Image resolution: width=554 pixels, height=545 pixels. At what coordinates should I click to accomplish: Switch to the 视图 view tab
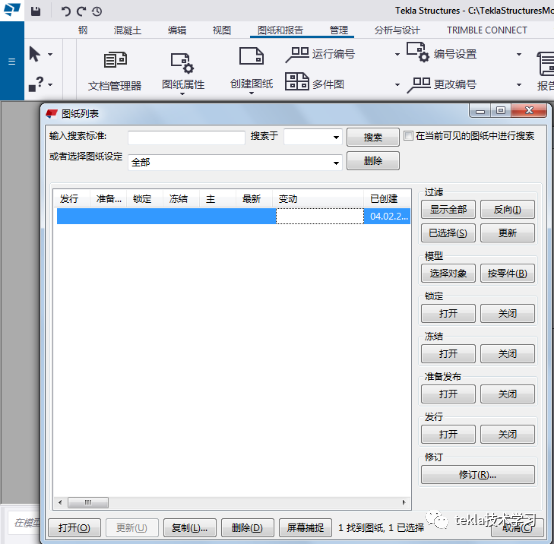pyautogui.click(x=222, y=30)
